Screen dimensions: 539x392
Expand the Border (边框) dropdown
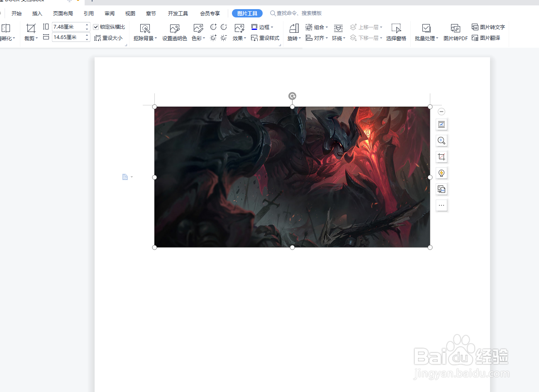point(272,27)
